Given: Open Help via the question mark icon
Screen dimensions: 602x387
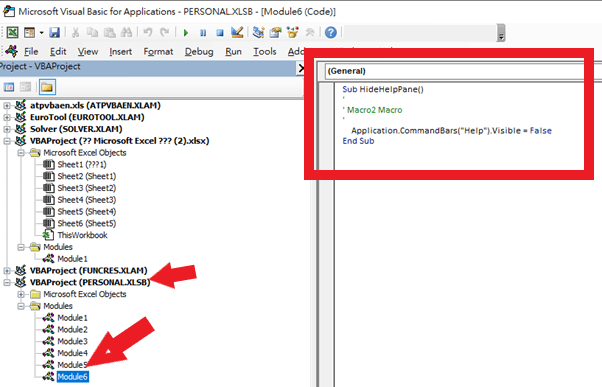Looking at the screenshot, I should point(331,32).
